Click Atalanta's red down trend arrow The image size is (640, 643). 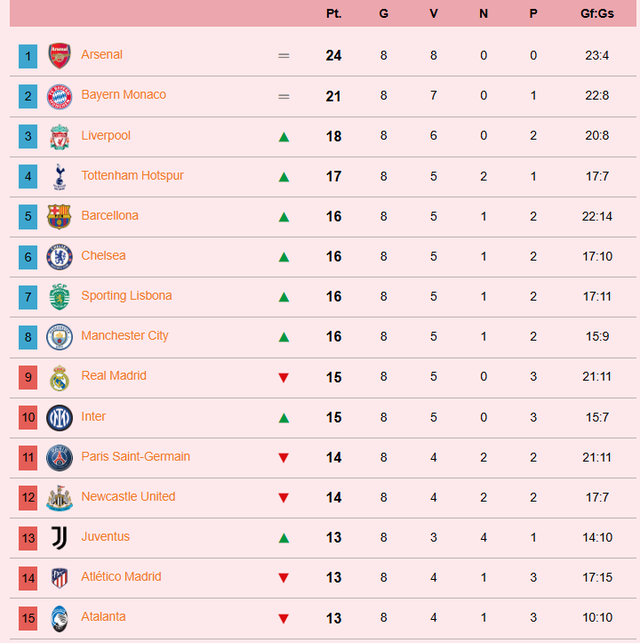pos(284,618)
